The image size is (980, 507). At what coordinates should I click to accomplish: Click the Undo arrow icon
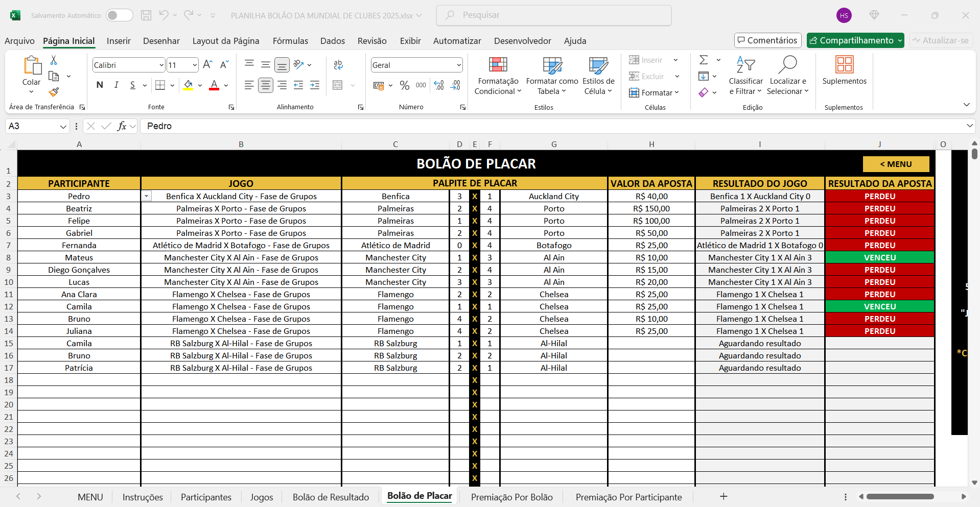164,15
